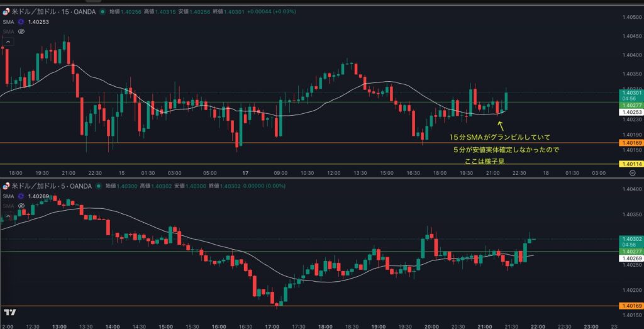
Task: Click the USD/CAD flag icon in 15-minute chart
Action: pos(6,12)
